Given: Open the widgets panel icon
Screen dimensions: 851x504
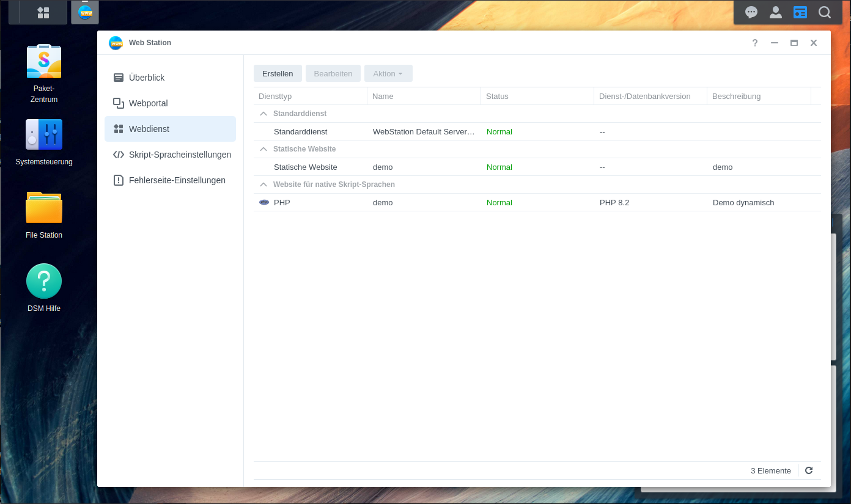Looking at the screenshot, I should point(800,12).
